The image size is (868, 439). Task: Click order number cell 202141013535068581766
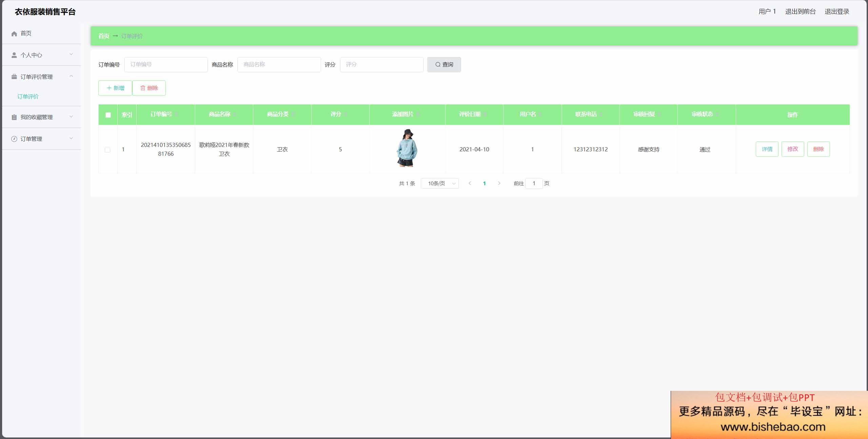click(166, 149)
